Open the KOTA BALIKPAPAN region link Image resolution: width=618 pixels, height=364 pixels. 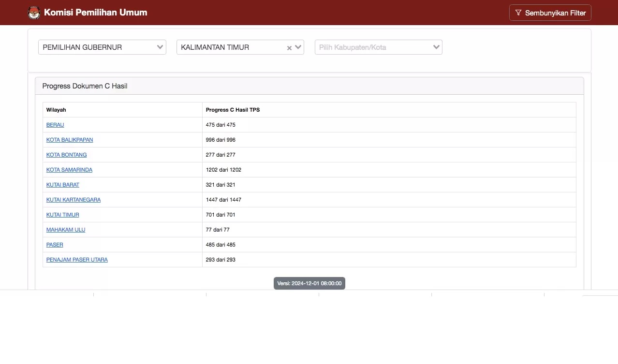tap(70, 140)
